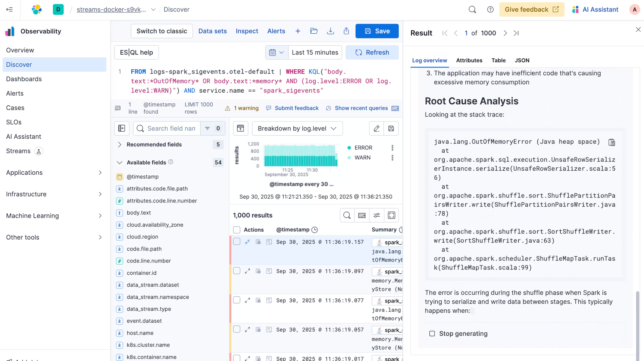
Task: Switch to the Attributes tab
Action: pos(469,60)
